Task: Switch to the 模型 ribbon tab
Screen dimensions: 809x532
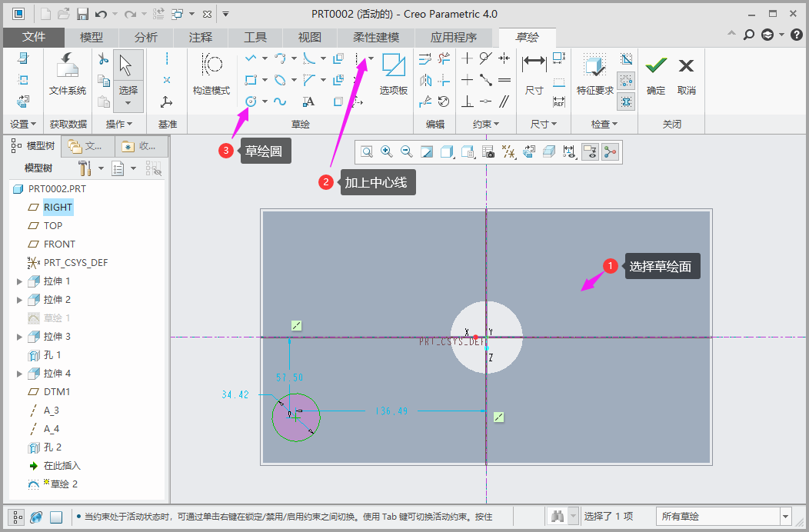Action: coord(92,37)
